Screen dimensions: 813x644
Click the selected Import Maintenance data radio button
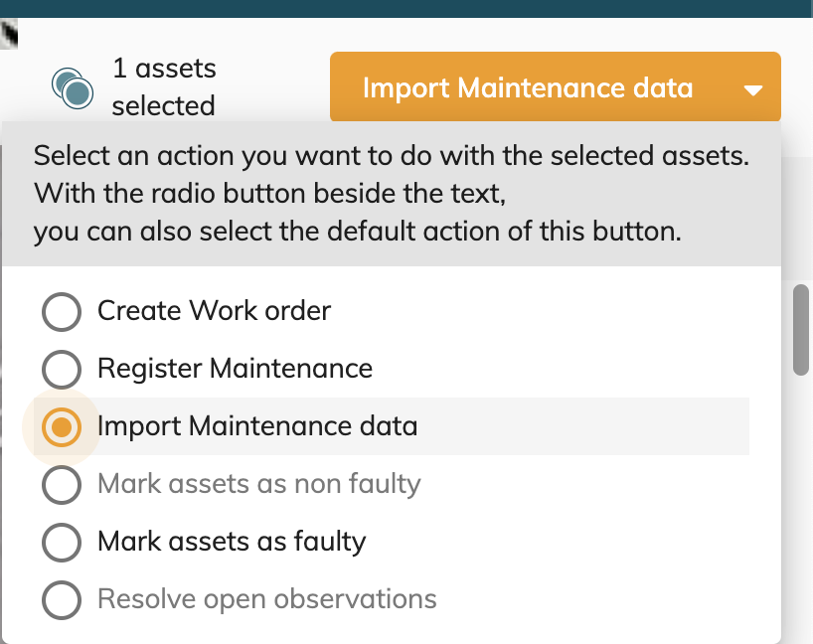pyautogui.click(x=62, y=427)
